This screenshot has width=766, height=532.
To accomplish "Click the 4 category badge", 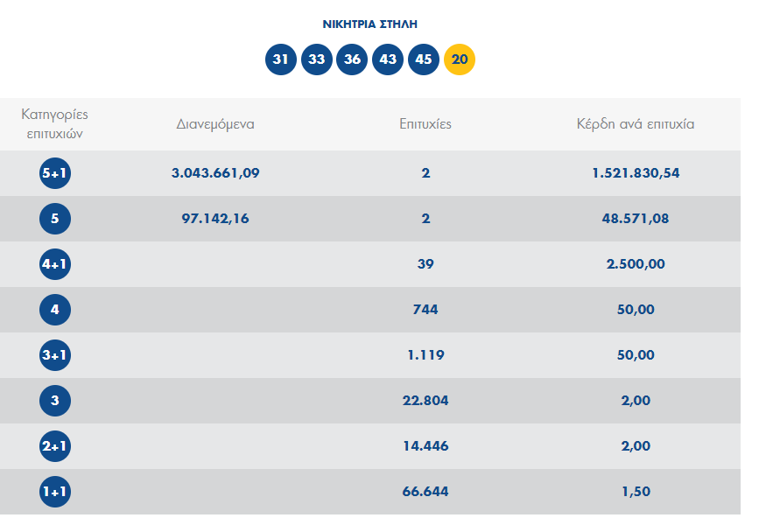I will coord(55,310).
